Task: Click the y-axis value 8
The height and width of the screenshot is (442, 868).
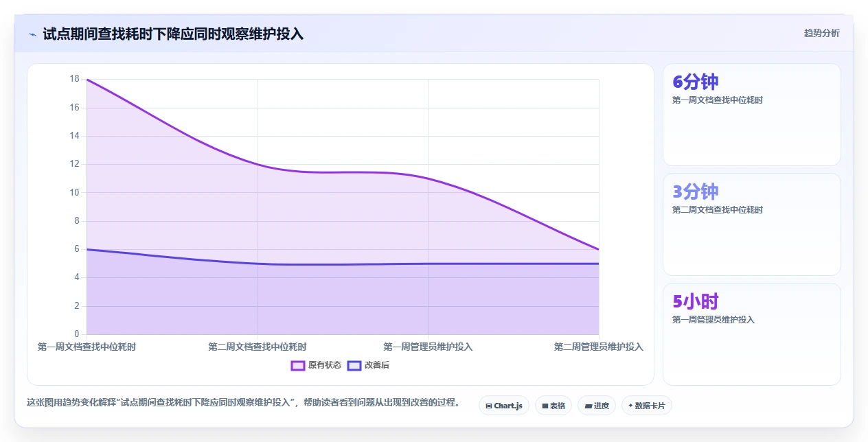Action: click(x=77, y=221)
